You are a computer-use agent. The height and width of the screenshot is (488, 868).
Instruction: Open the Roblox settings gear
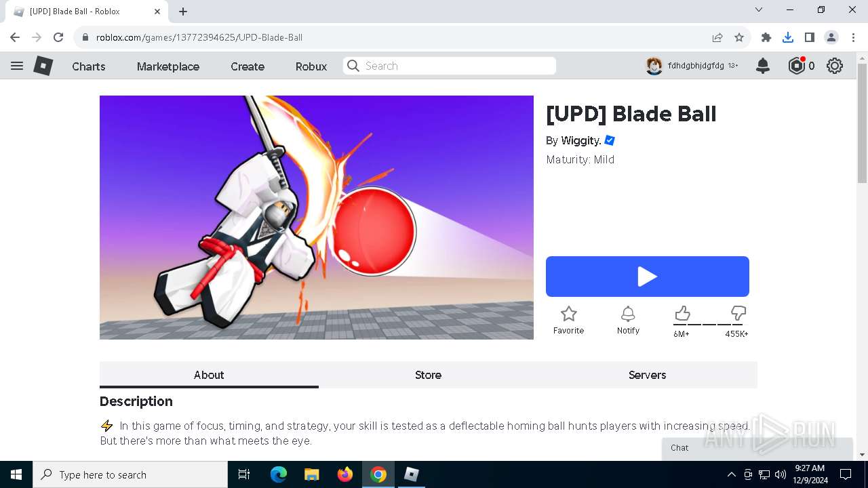coord(835,66)
